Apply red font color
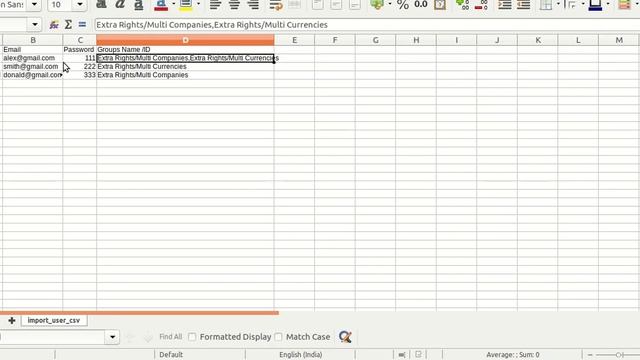This screenshot has width=640, height=360. [x=161, y=5]
